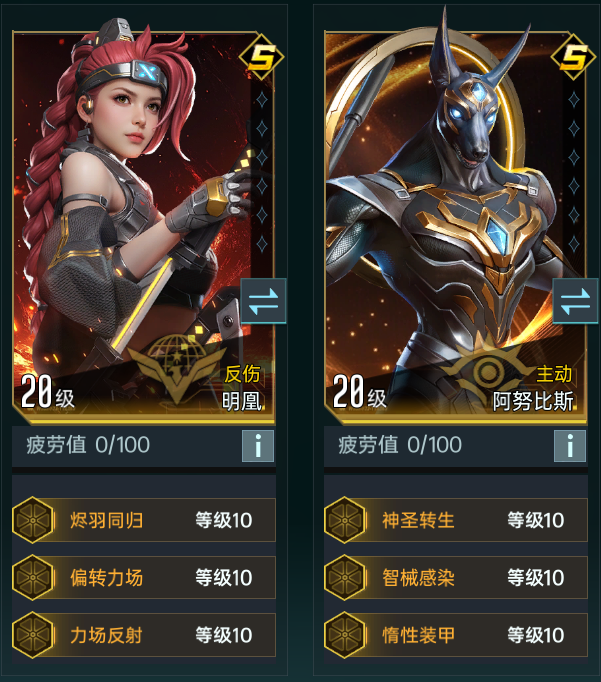Swap out the 明凰 hero card
Image resolution: width=601 pixels, height=682 pixels.
point(263,301)
